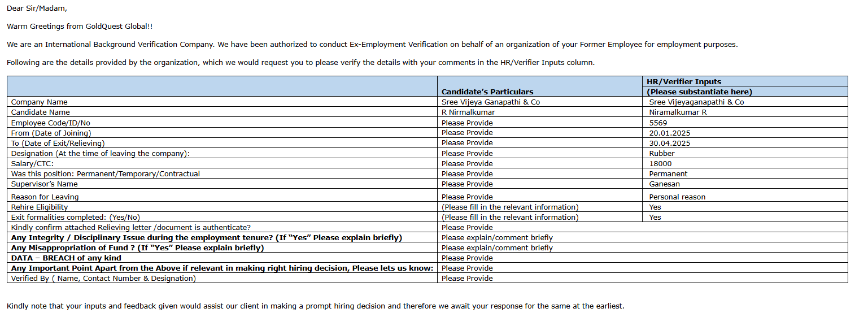Select the Date of Joining value 20.01.2025
The image size is (868, 317).
tap(670, 133)
